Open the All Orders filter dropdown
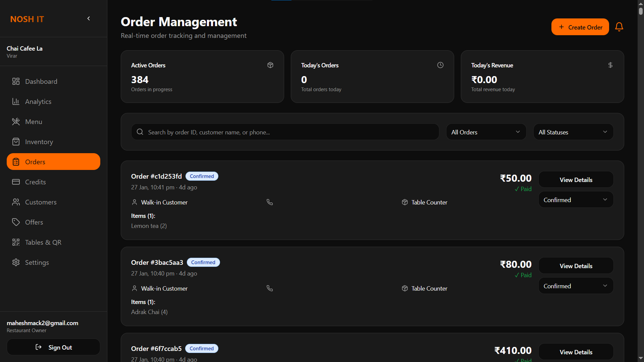The image size is (644, 362). coord(486,132)
